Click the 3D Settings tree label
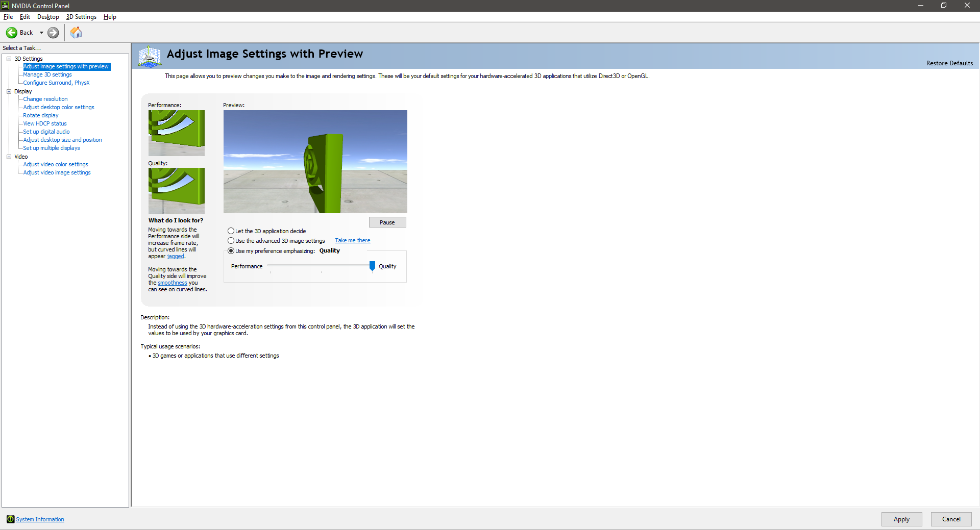Screen dimensions: 980x530 pos(29,59)
